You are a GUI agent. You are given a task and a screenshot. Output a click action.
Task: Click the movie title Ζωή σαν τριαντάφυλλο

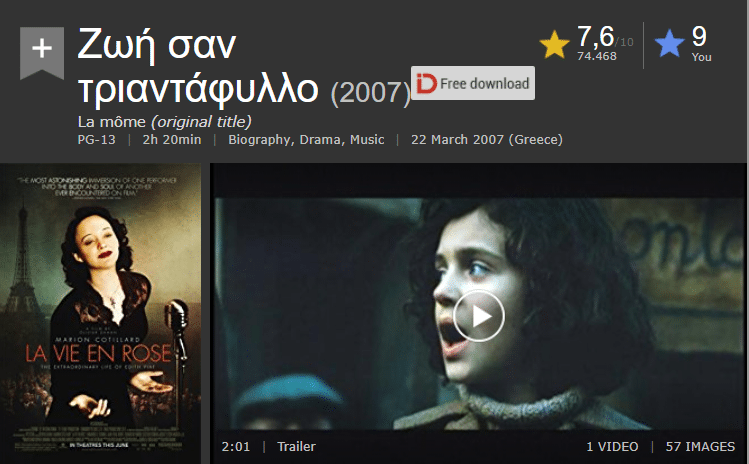click(x=198, y=67)
